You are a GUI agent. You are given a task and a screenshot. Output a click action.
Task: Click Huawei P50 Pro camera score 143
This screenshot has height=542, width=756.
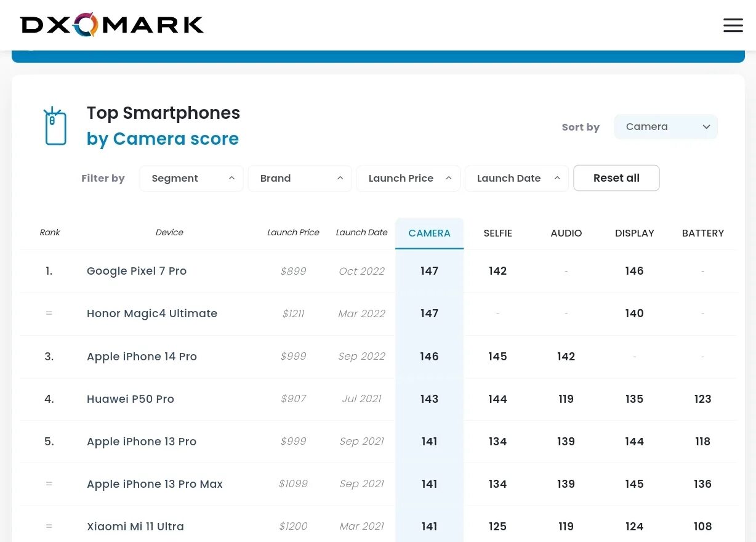coord(429,399)
